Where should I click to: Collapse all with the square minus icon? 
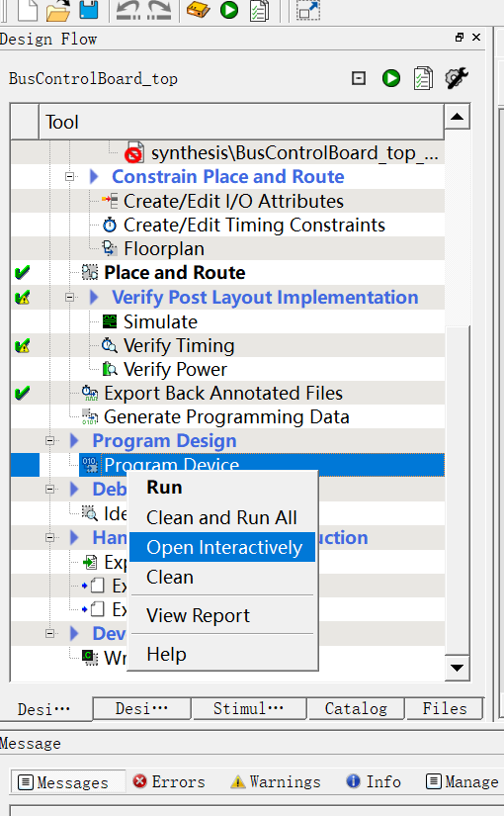tap(359, 78)
